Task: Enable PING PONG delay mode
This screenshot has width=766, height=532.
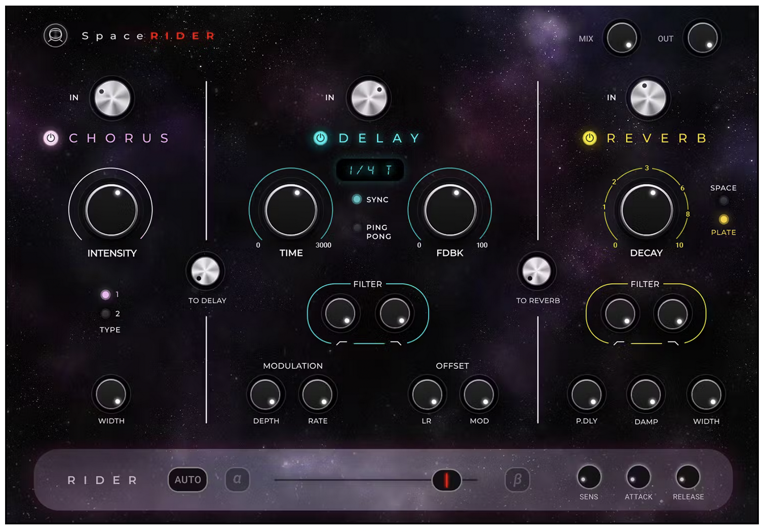Action: click(357, 227)
